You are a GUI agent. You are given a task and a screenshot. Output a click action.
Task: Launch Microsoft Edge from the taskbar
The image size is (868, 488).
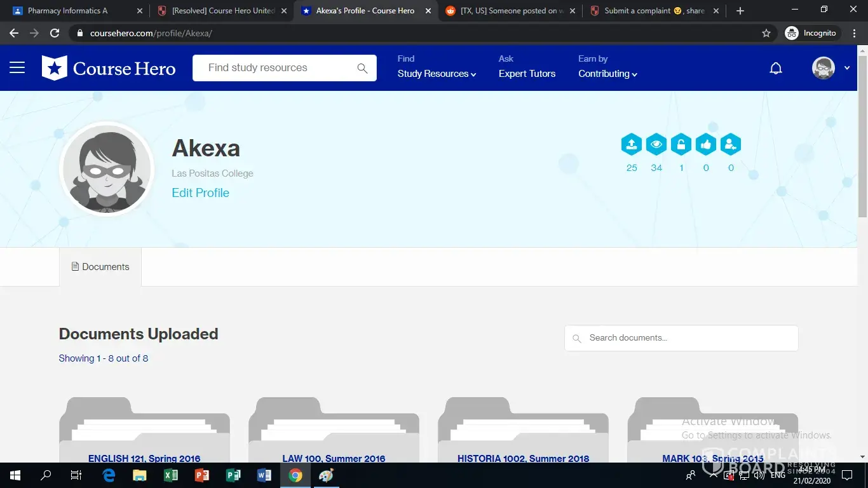pos(109,475)
